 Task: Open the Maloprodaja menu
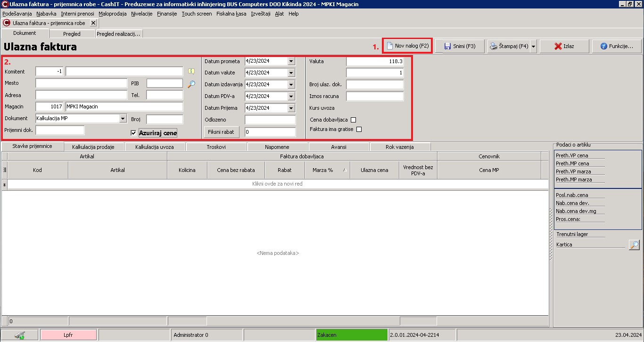(113, 14)
